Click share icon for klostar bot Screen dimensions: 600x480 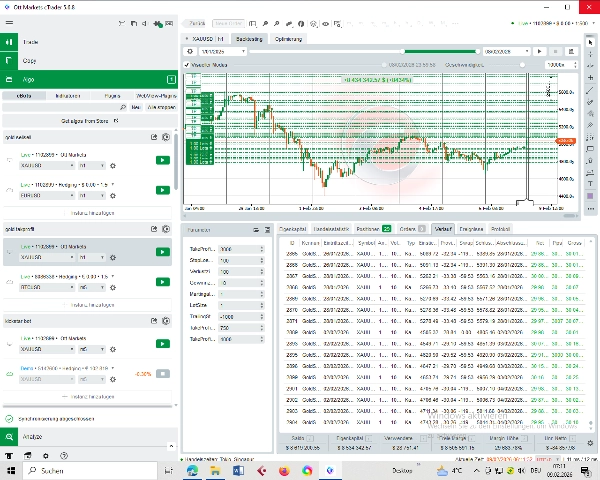[154, 321]
